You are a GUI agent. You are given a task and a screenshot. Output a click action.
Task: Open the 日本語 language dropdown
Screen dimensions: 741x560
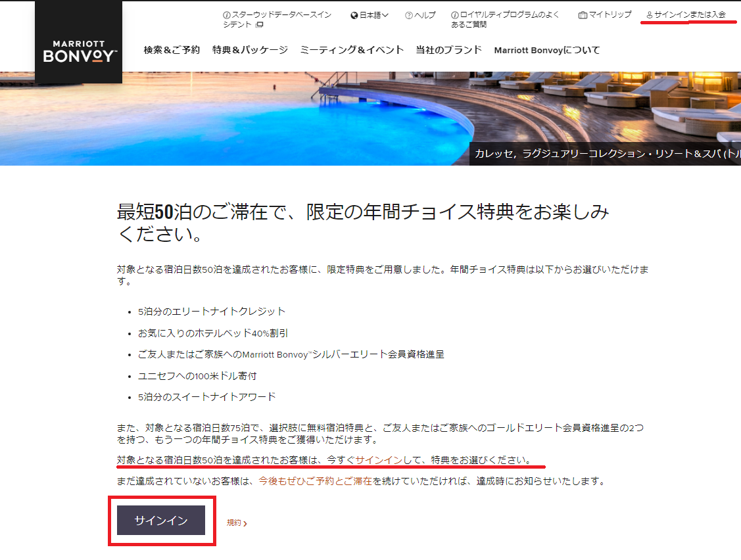(x=370, y=15)
